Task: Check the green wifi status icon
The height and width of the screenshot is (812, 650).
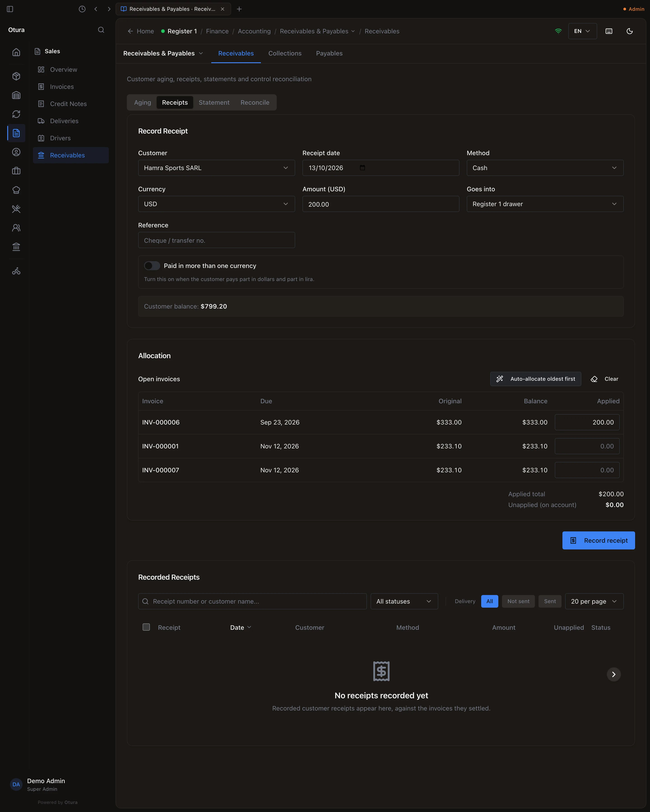Action: [558, 31]
